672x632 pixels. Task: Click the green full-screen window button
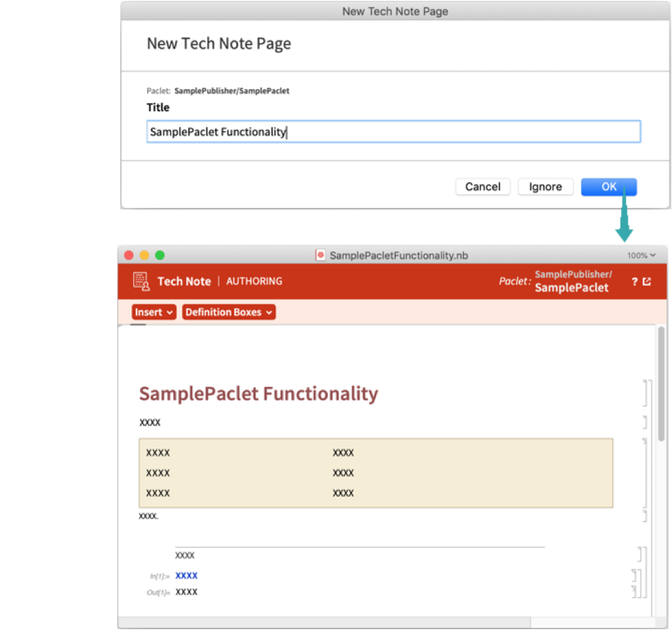pos(160,256)
